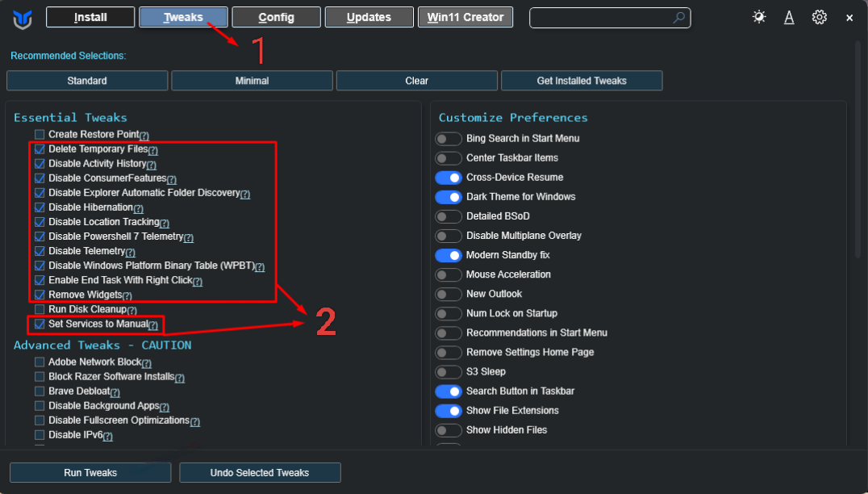Open help (?) for Disable Telemetry
The width and height of the screenshot is (868, 494).
tap(130, 253)
